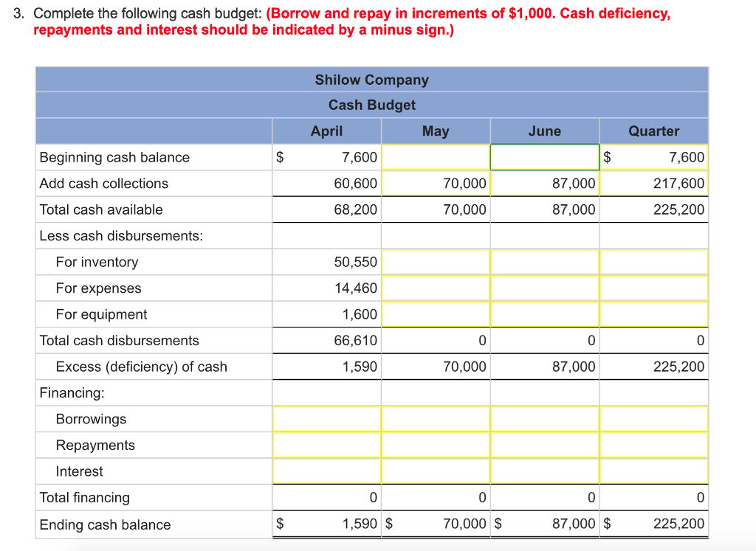Viewport: 756px width, 551px height.
Task: Select the April column header
Action: click(326, 131)
